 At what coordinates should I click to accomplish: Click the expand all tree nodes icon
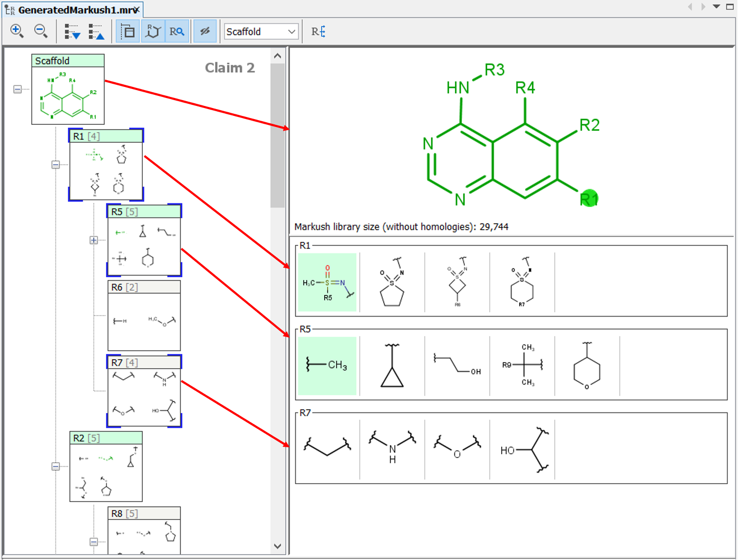[72, 32]
